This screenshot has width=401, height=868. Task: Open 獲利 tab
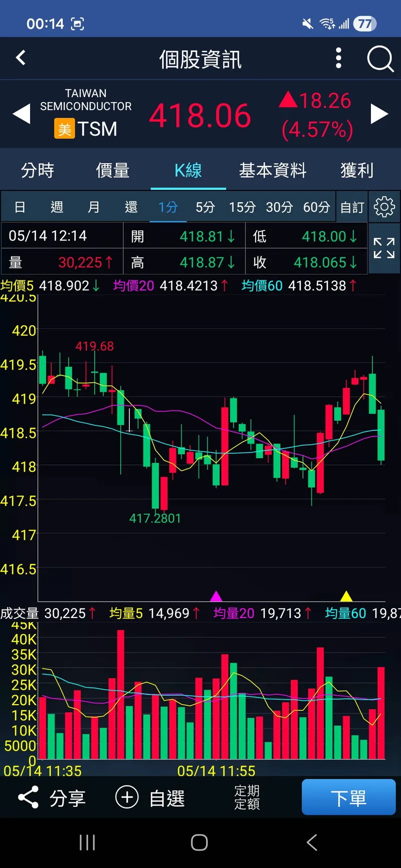357,170
